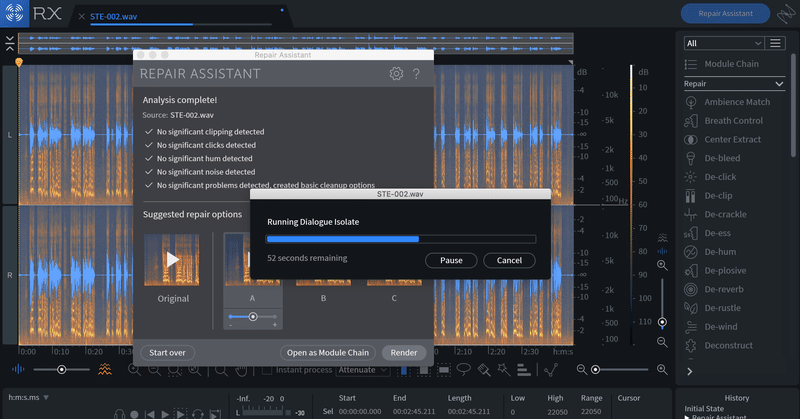The width and height of the screenshot is (800, 419).
Task: Open the Center Extract module
Action: (722, 139)
